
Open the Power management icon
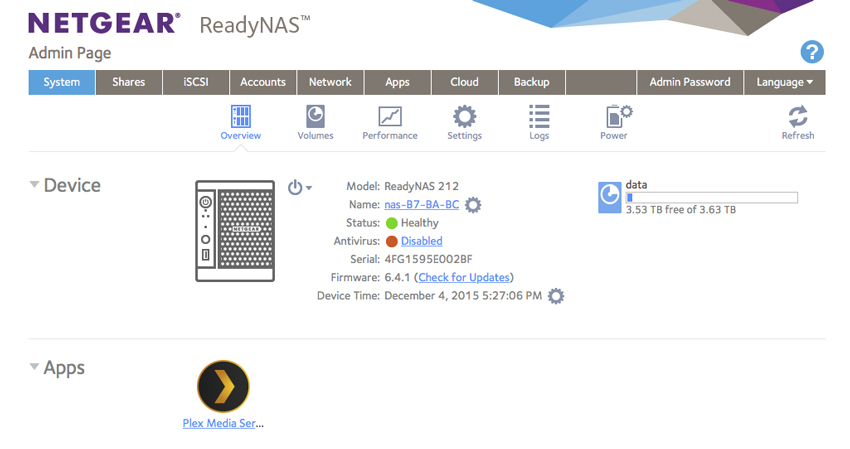[618, 116]
